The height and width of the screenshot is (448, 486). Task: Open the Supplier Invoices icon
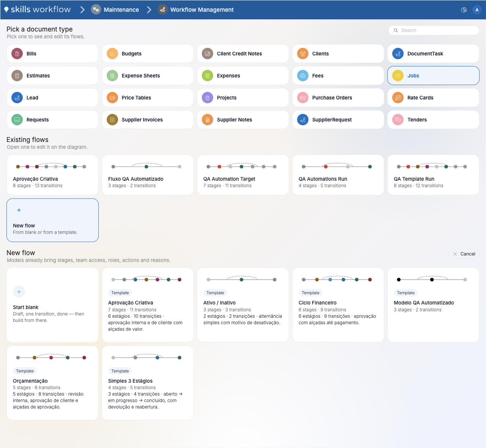112,120
